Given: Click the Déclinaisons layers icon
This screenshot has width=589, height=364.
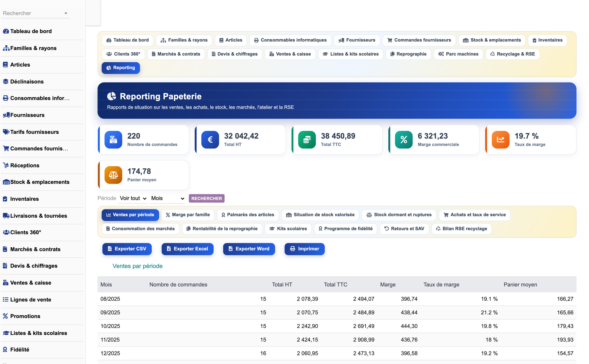Looking at the screenshot, I should point(5,81).
